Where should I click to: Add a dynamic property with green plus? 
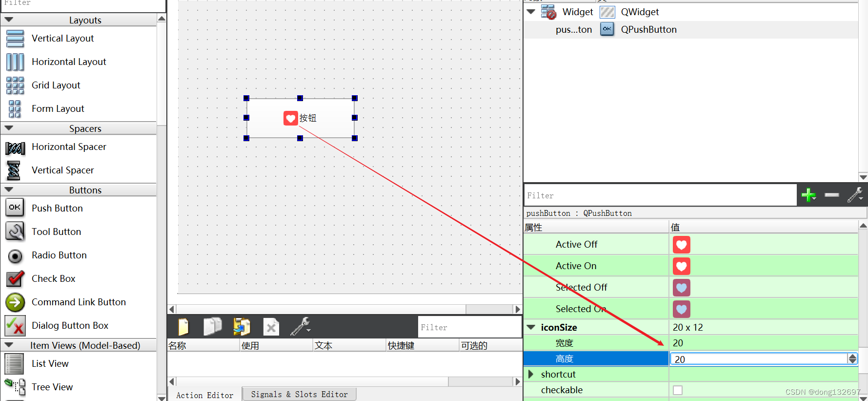(x=808, y=195)
